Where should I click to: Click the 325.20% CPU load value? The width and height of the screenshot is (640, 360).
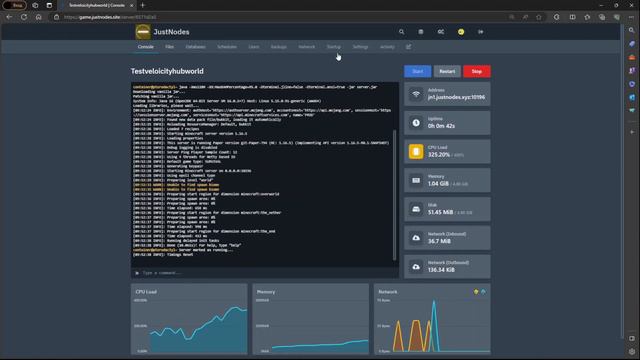pyautogui.click(x=439, y=155)
